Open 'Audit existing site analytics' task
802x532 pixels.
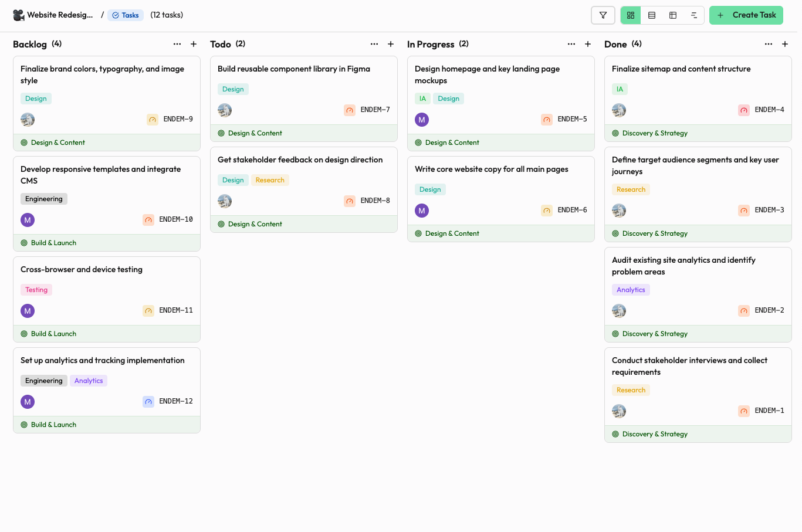[x=683, y=266]
